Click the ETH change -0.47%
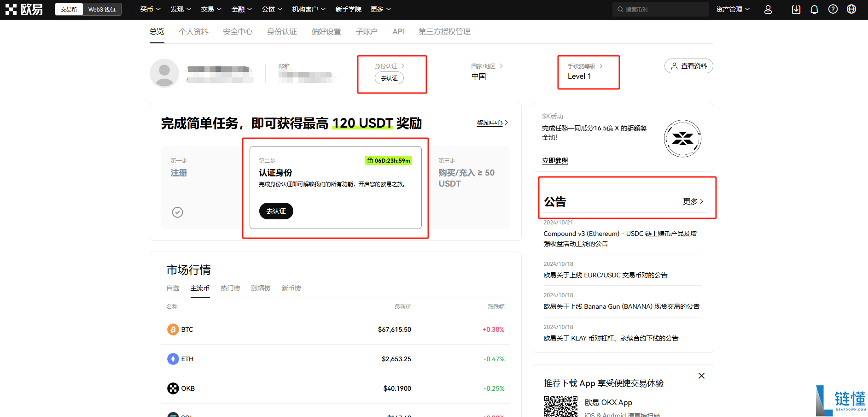This screenshot has height=417, width=868. click(494, 359)
